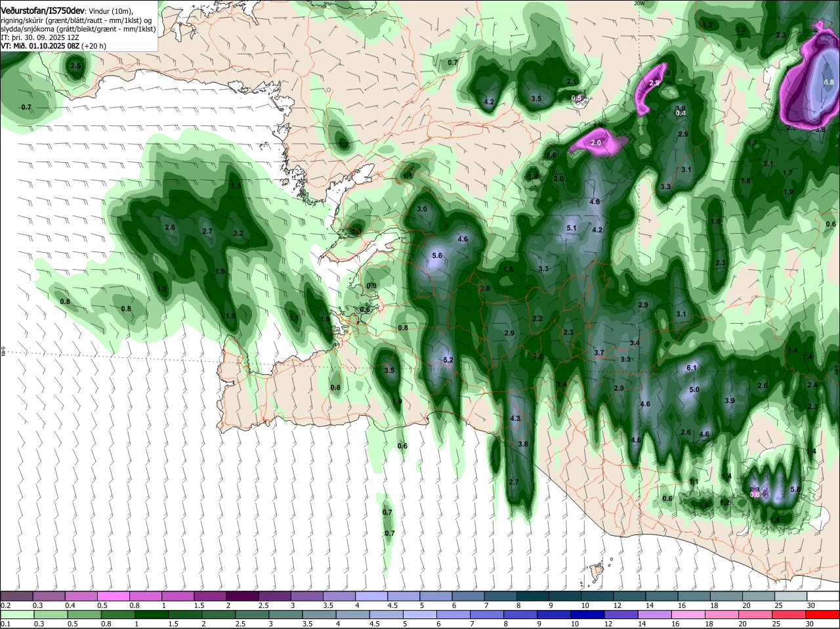Click the red 30 mm swatch in rain legend

click(x=824, y=615)
